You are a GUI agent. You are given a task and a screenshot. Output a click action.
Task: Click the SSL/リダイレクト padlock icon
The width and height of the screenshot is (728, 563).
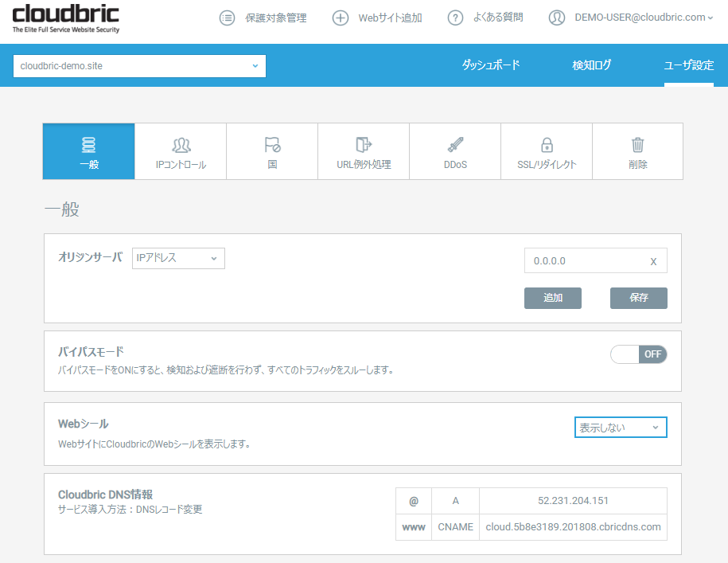click(547, 145)
